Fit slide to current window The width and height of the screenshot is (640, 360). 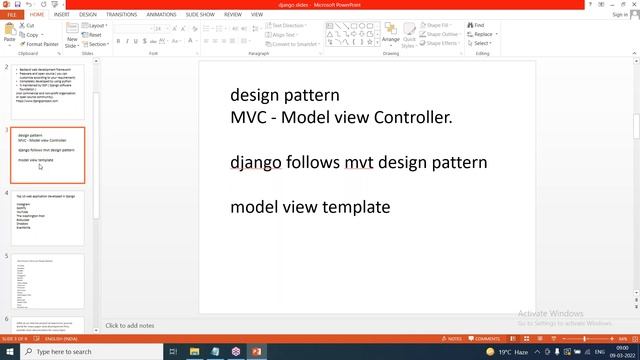pyautogui.click(x=635, y=339)
